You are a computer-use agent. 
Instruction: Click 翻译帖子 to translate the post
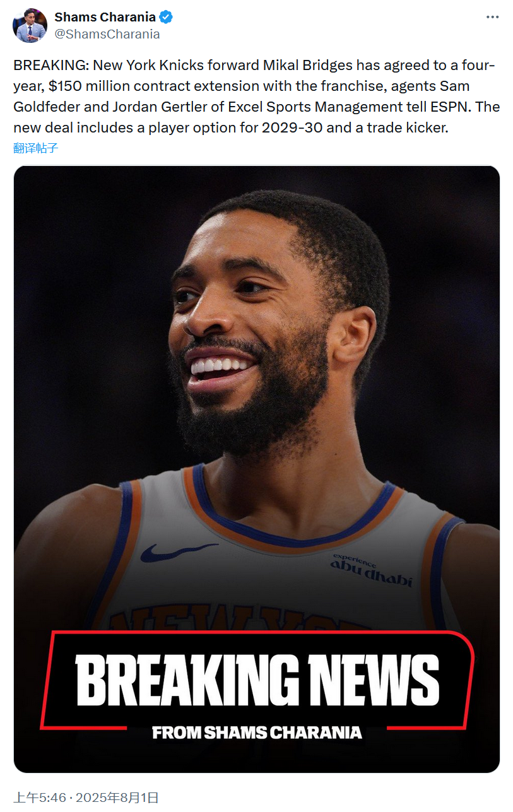coord(36,149)
